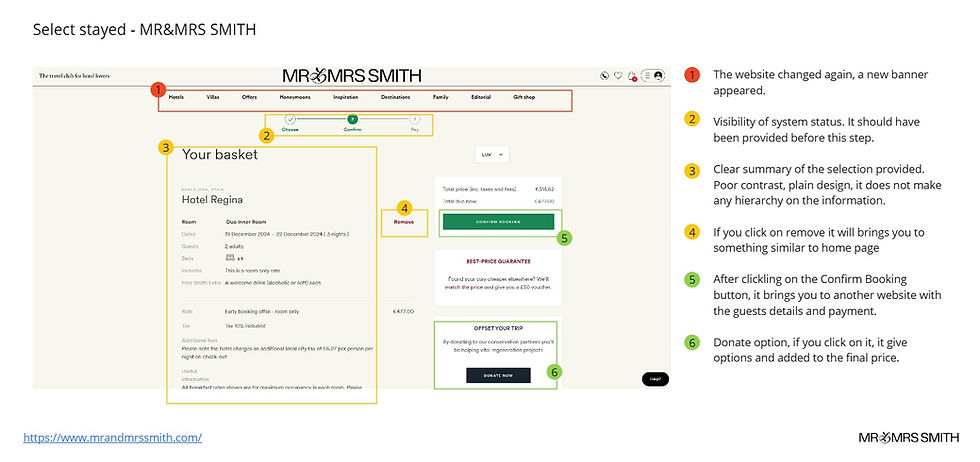Click the 'Your basket' heading
The height and width of the screenshot is (462, 980).
(x=219, y=154)
